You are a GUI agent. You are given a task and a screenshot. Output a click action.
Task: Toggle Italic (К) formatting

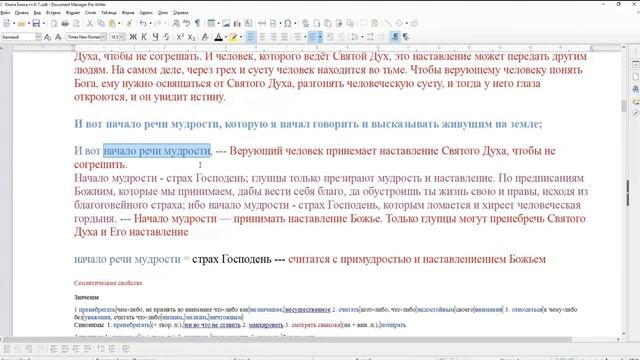click(x=144, y=37)
